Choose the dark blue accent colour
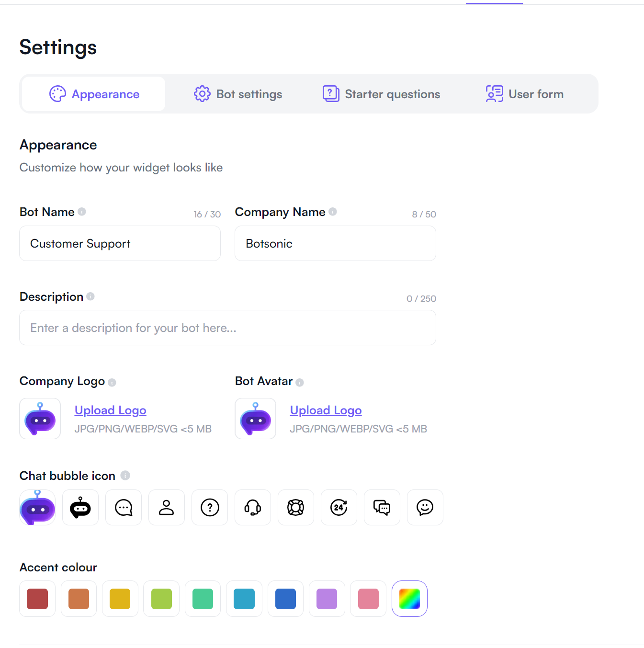Screen dimensions: 644x648 (285, 599)
